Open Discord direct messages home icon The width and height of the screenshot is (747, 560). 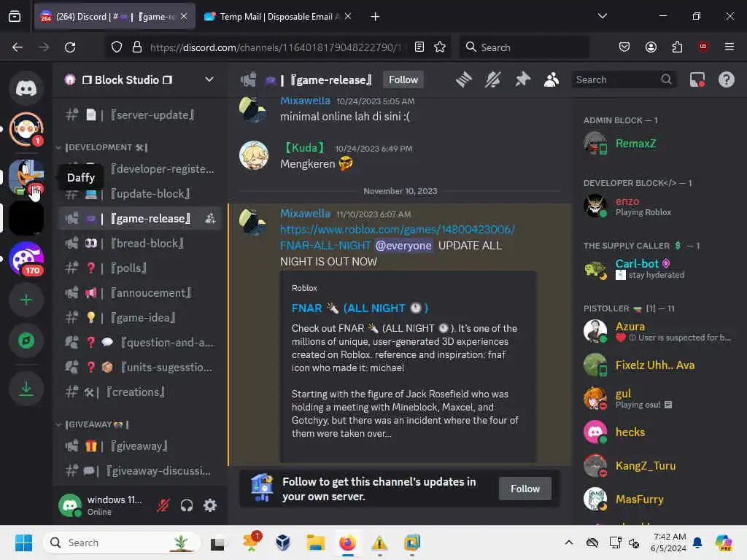point(26,88)
